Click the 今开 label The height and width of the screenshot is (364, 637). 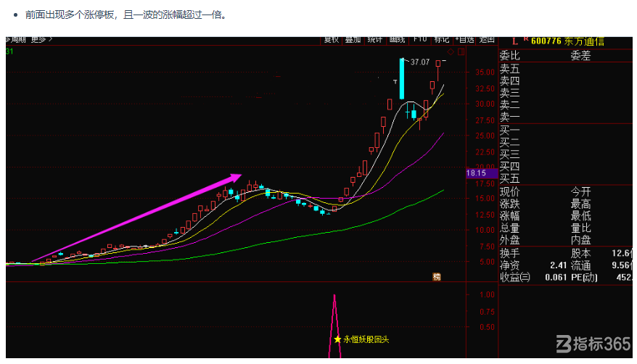pos(580,191)
